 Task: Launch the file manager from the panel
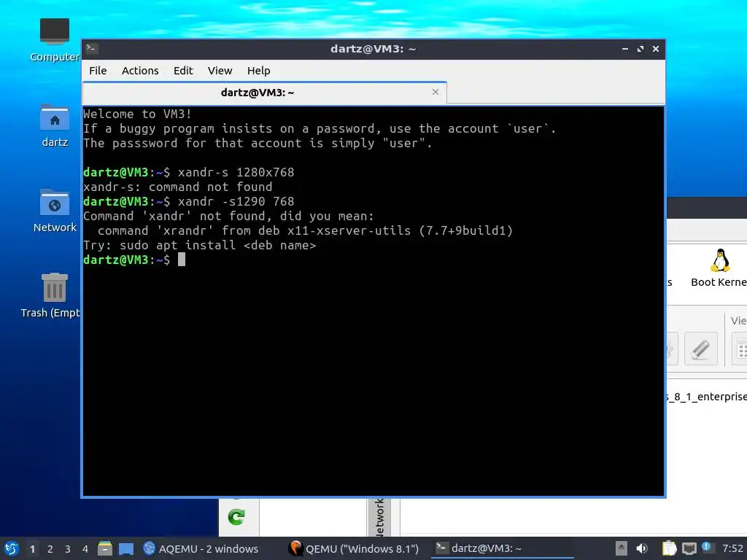(x=105, y=548)
